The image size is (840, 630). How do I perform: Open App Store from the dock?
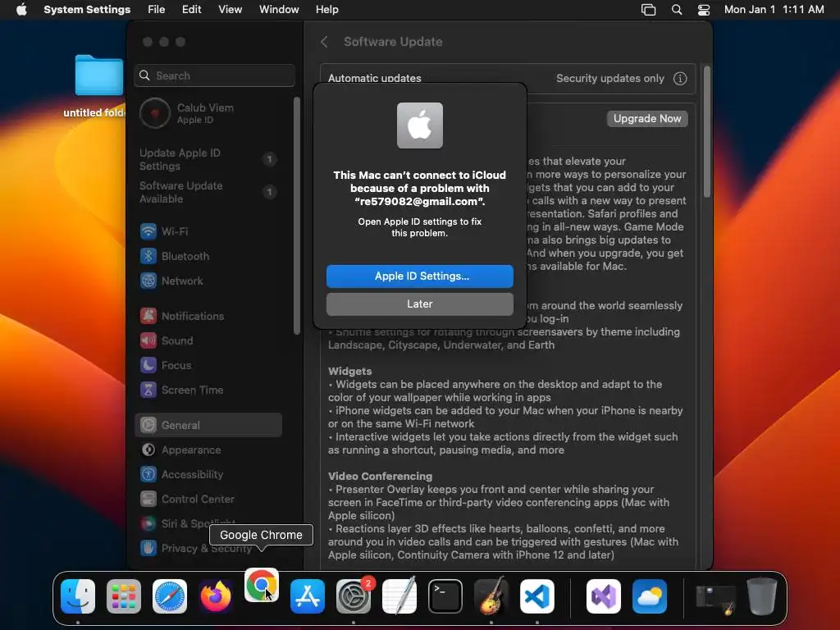tap(308, 596)
